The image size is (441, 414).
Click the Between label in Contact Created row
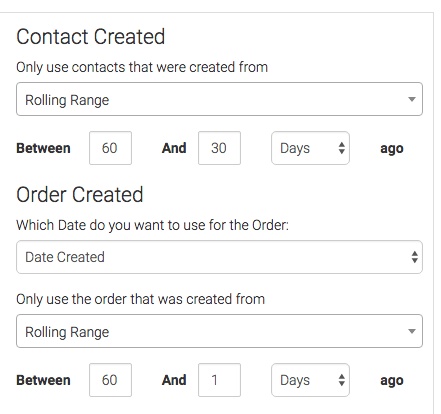pos(43,148)
